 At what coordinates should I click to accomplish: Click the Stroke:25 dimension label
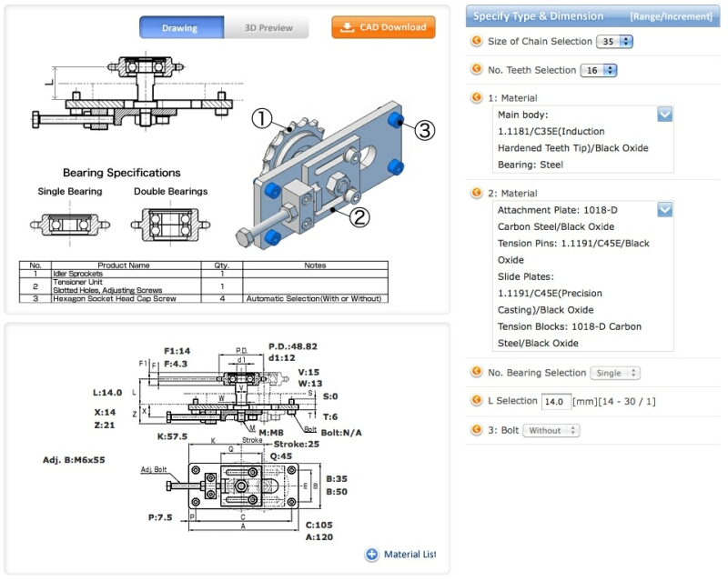pos(297,444)
